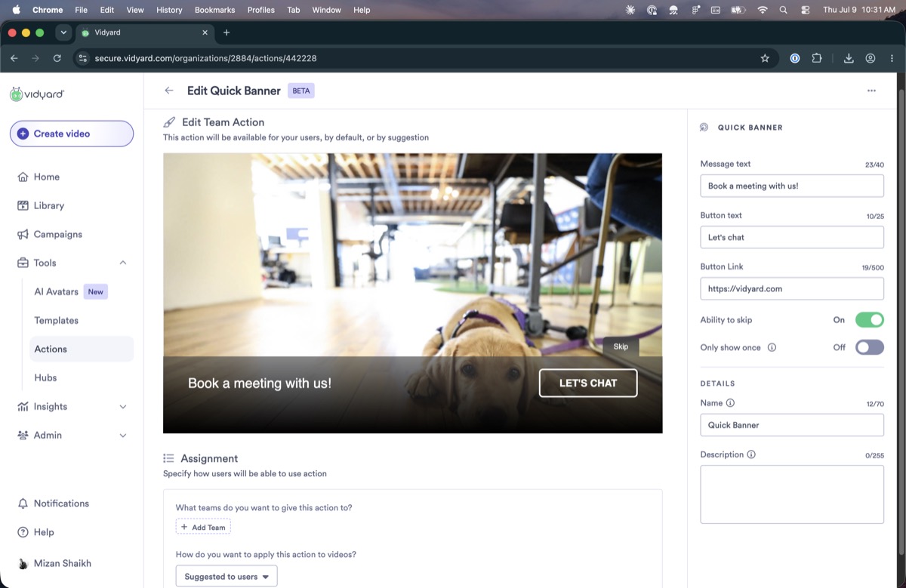This screenshot has width=906, height=588.
Task: Click the Home sidebar icon
Action: coord(23,177)
